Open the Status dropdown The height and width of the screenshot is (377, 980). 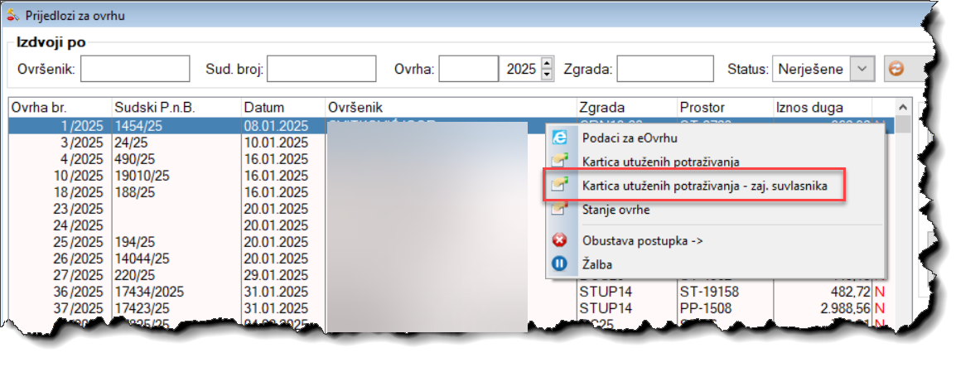coord(862,69)
